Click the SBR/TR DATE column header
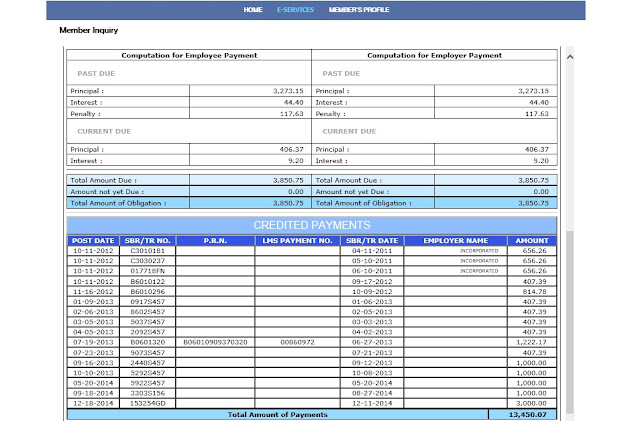Viewport: 640px width, 421px height. (372, 241)
